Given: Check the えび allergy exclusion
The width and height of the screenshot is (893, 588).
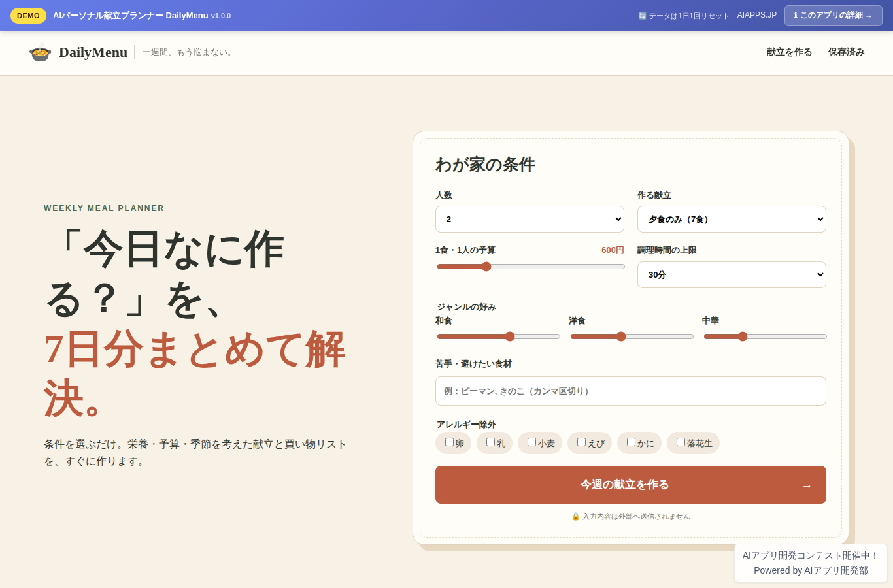Looking at the screenshot, I should click(x=581, y=442).
